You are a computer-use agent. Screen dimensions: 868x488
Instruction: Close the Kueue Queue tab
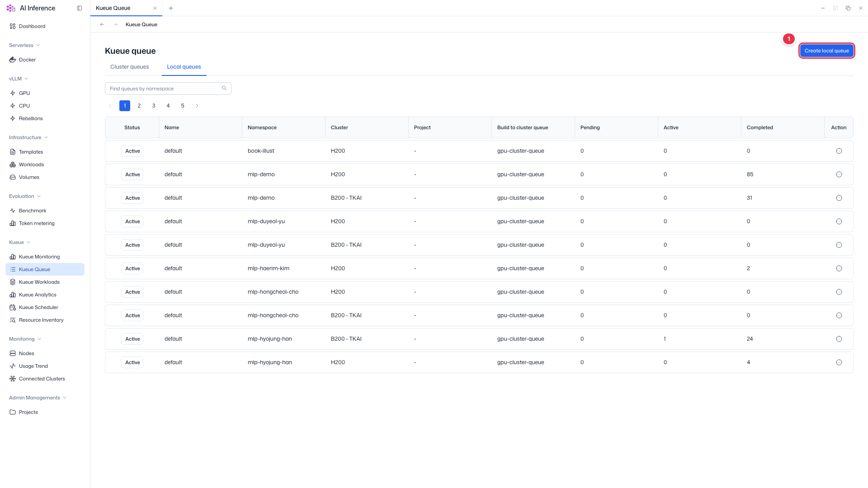[x=155, y=8]
